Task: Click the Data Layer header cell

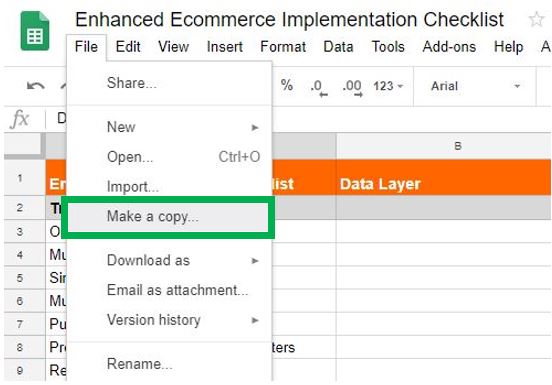Action: (x=444, y=177)
